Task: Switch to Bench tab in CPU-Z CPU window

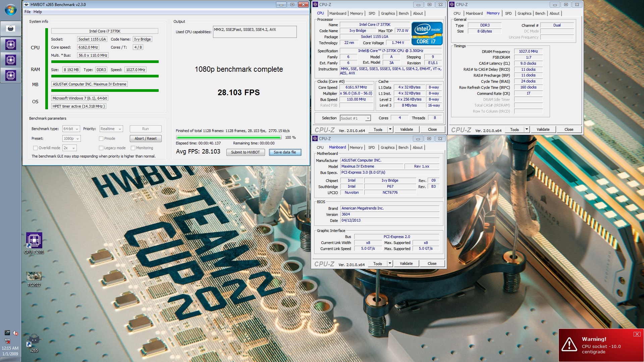Action: (404, 13)
